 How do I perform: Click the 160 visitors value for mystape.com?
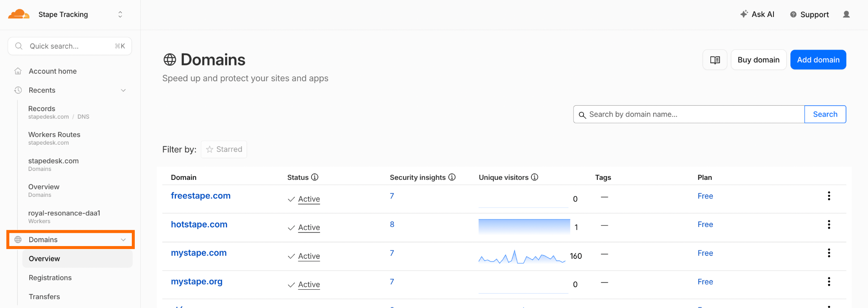(x=576, y=256)
